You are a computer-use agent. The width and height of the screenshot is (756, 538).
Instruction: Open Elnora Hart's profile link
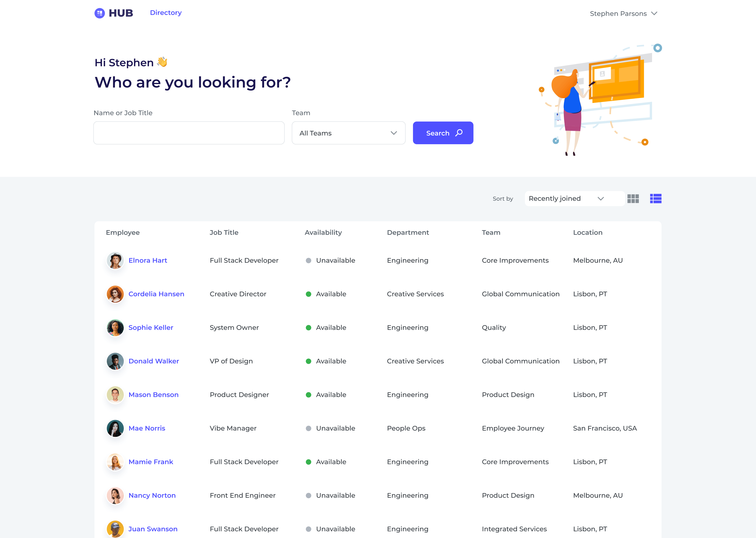(148, 260)
